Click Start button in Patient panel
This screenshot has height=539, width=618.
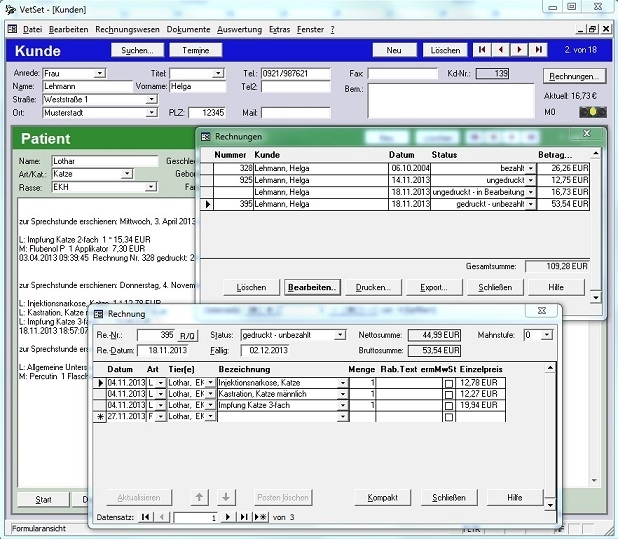point(43,500)
